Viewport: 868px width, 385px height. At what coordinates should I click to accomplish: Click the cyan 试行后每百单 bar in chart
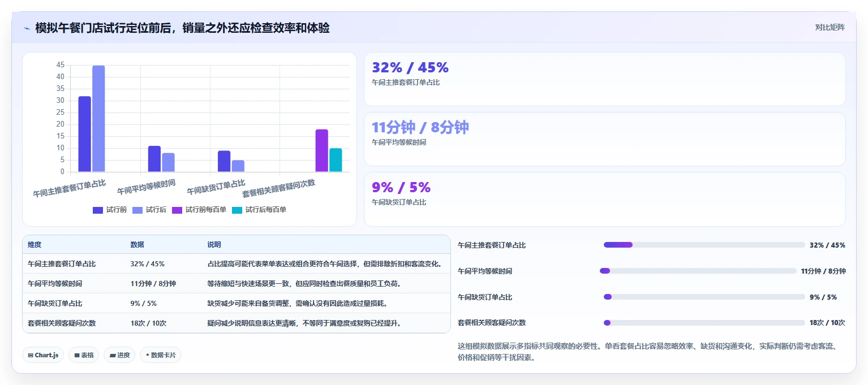pyautogui.click(x=336, y=160)
